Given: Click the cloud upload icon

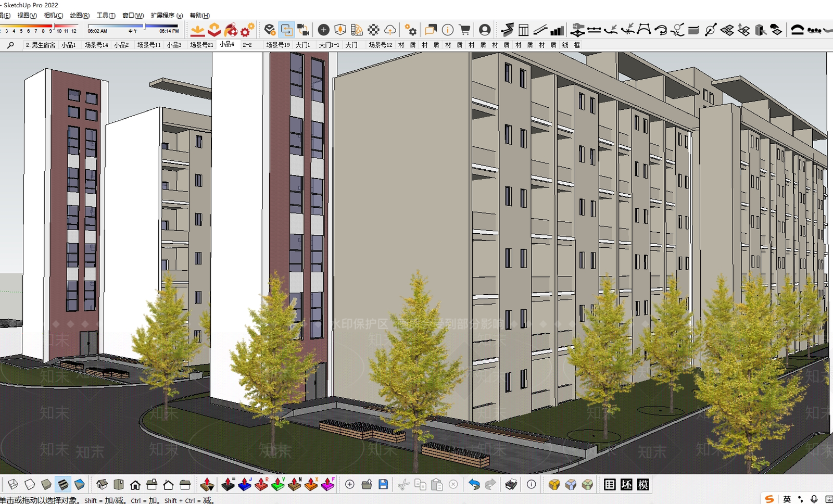Looking at the screenshot, I should 390,30.
